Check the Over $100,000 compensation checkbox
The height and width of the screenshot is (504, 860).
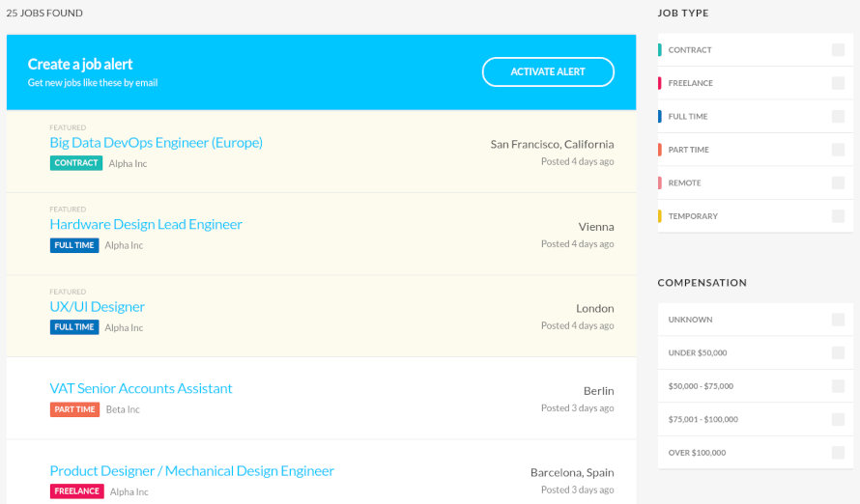(x=838, y=453)
